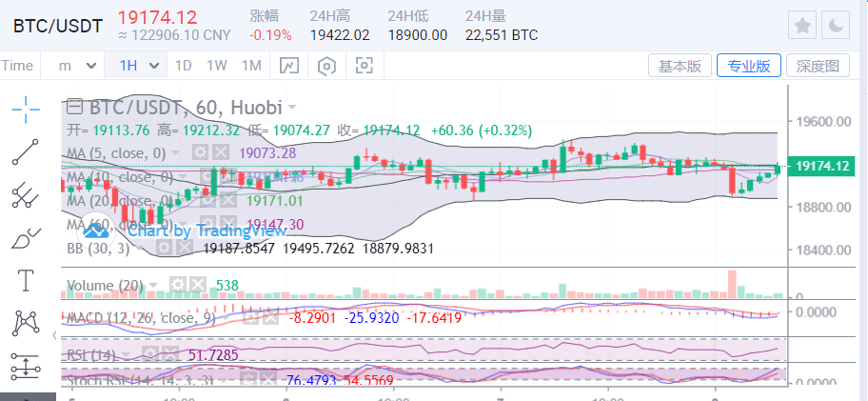The width and height of the screenshot is (868, 401).
Task: Enter fullscreen mode with the frame icon
Action: tap(364, 66)
